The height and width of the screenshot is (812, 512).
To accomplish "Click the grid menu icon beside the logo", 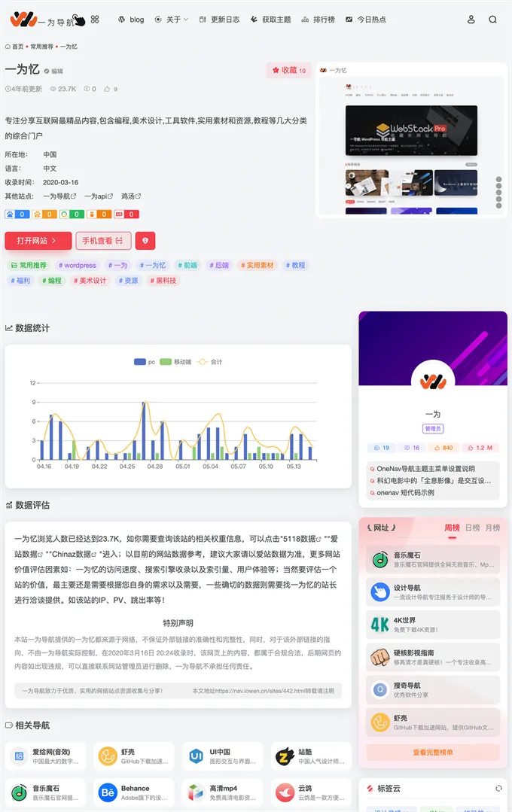I will [94, 20].
